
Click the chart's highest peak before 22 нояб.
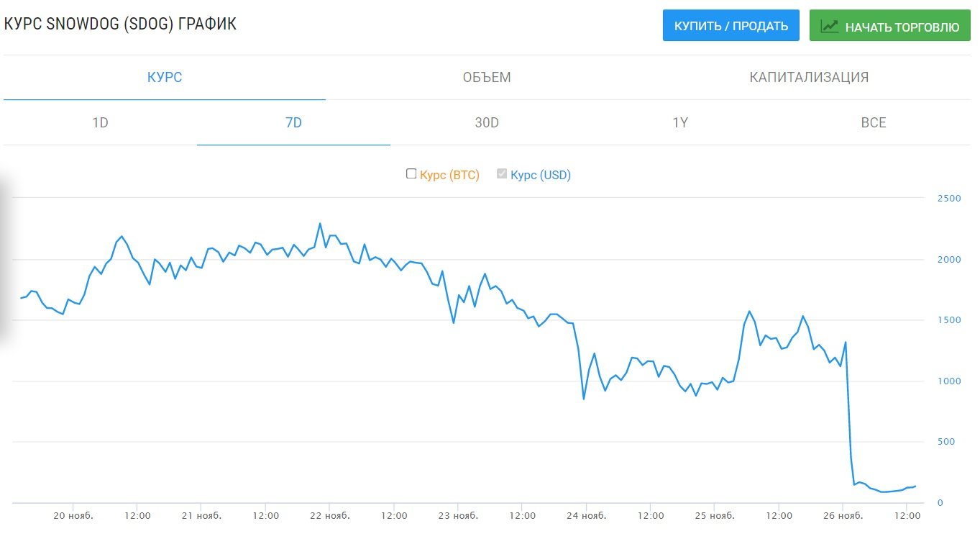coord(320,224)
